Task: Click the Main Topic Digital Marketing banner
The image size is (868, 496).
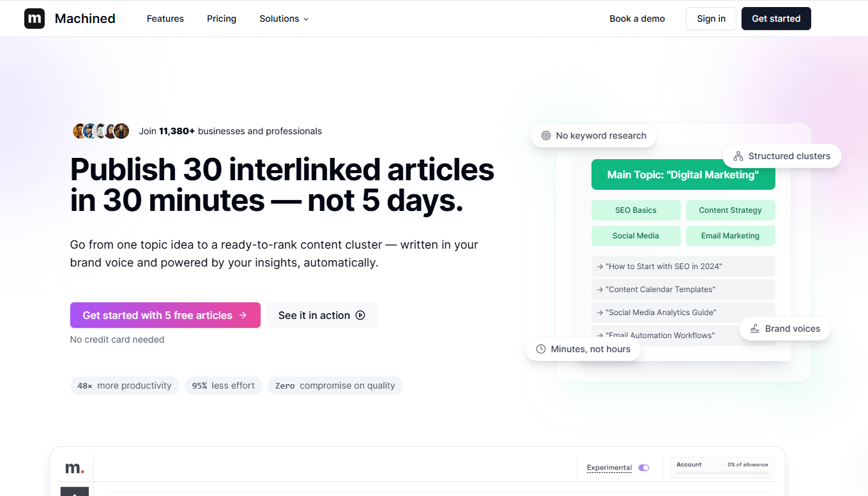Action: coord(683,174)
